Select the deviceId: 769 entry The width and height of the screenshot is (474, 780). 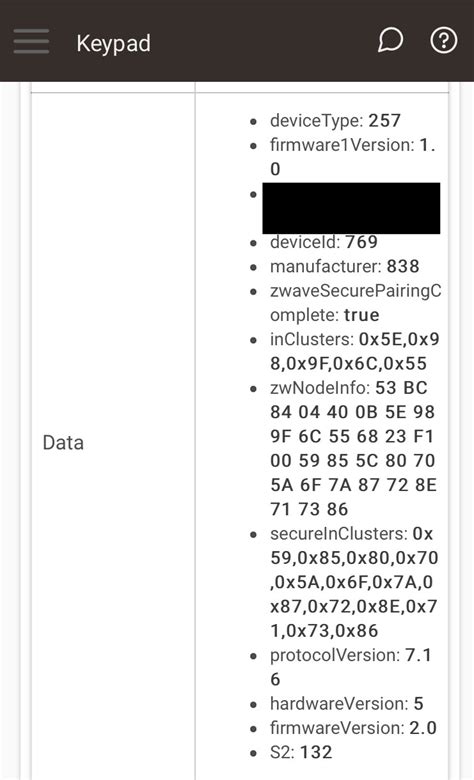(x=324, y=242)
